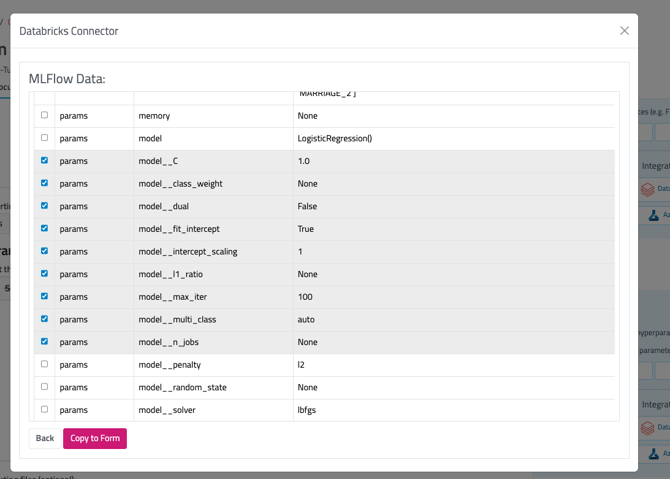Select the 'model__random_state' key cell

coord(214,388)
